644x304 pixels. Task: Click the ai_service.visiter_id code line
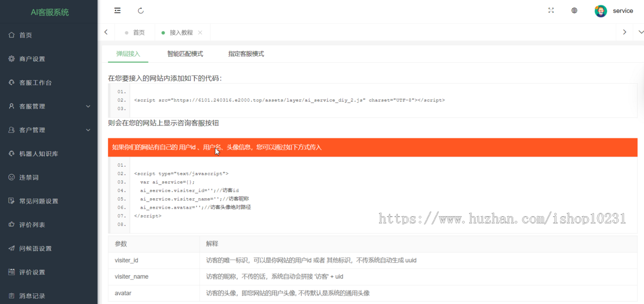pyautogui.click(x=189, y=190)
